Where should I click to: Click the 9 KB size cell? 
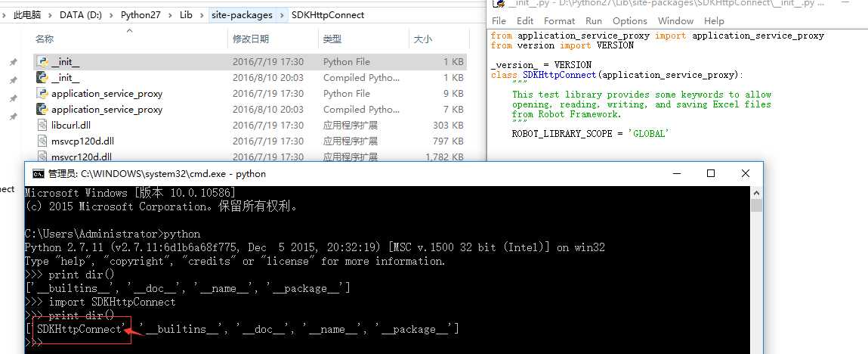[x=453, y=94]
